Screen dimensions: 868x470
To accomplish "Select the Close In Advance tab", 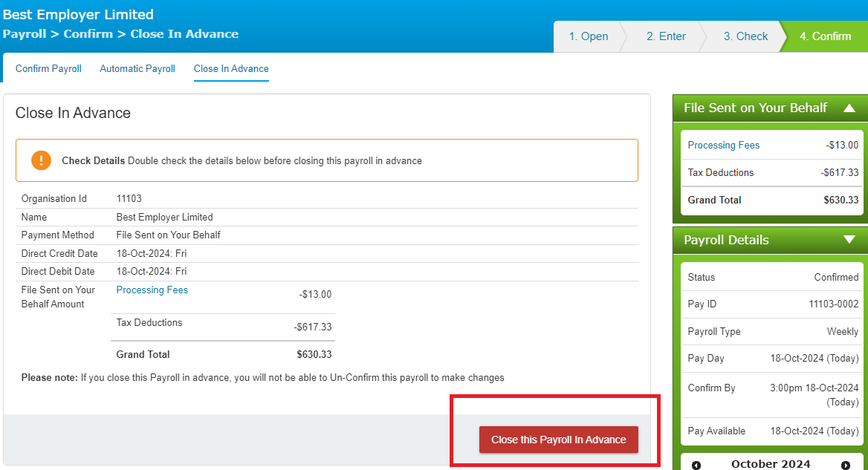I will 231,68.
